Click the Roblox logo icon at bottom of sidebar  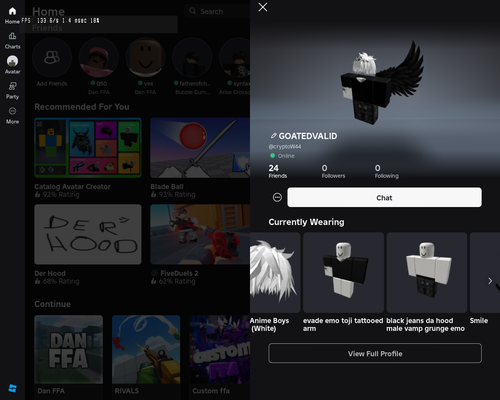pyautogui.click(x=12, y=388)
